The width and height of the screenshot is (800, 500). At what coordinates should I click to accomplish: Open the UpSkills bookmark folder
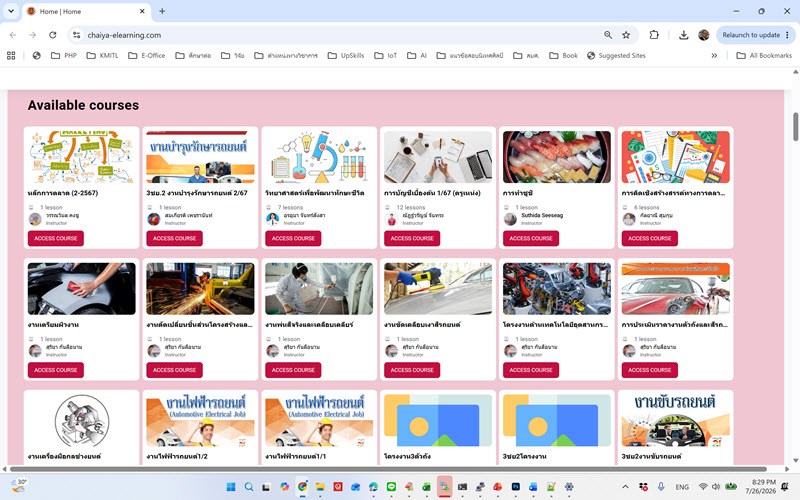point(346,55)
